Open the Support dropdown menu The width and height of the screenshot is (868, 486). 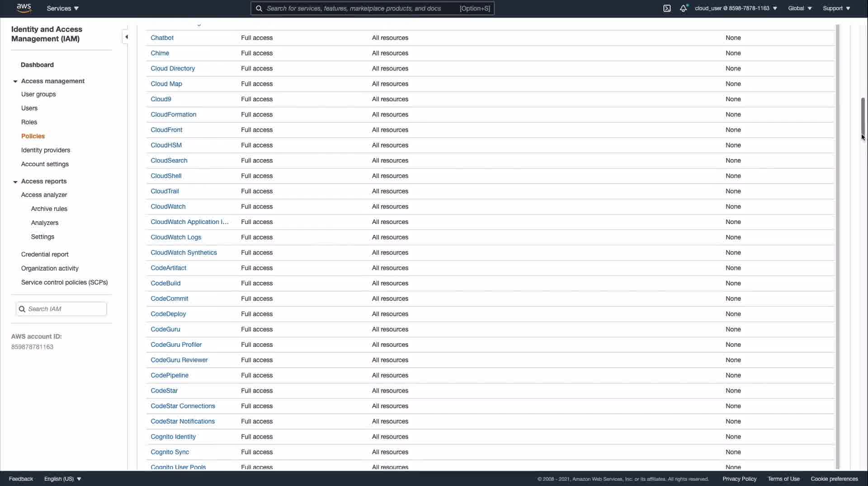pyautogui.click(x=836, y=8)
